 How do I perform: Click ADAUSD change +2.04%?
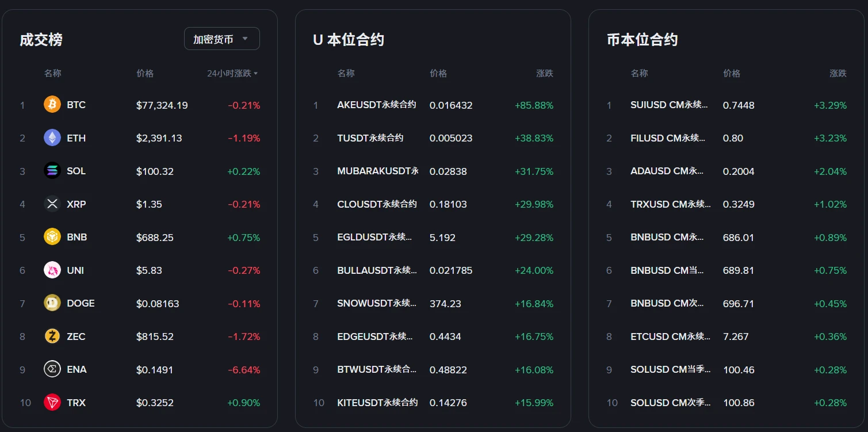[831, 171]
